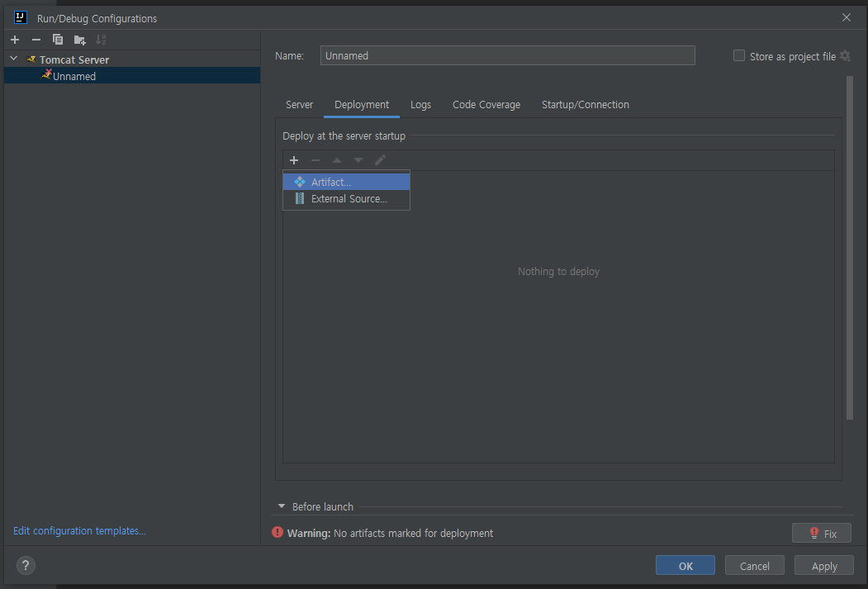This screenshot has height=589, width=868.
Task: Click the Apply button
Action: (823, 566)
